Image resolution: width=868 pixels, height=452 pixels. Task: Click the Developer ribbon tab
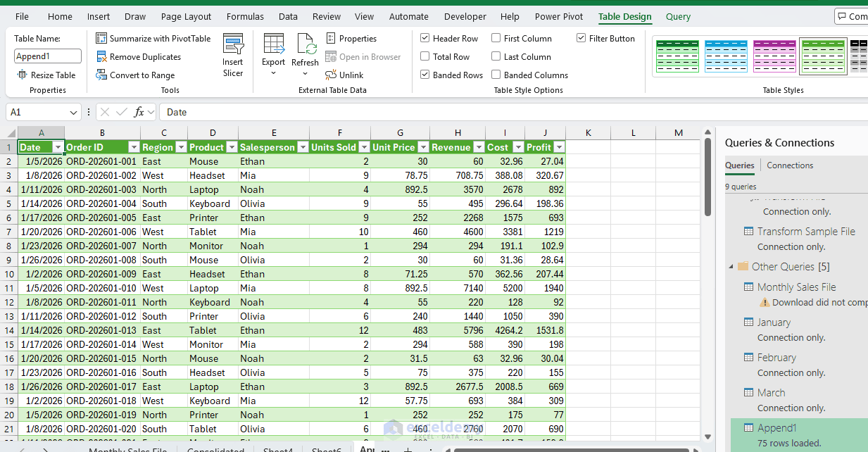click(465, 17)
